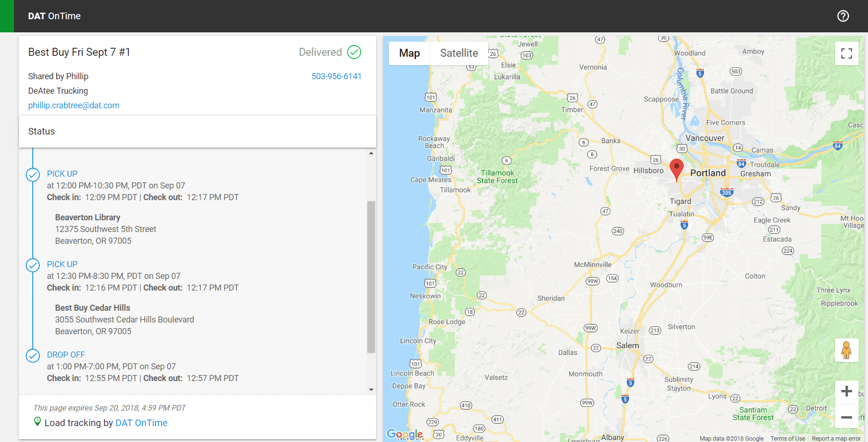868x442 pixels.
Task: Email phillip.crabtree@dat.com
Action: [74, 105]
